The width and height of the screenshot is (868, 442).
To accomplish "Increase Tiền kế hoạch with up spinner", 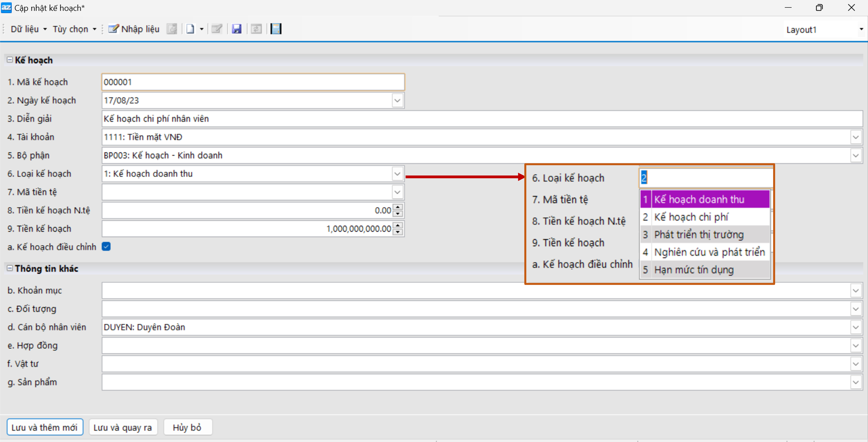I will pos(398,226).
